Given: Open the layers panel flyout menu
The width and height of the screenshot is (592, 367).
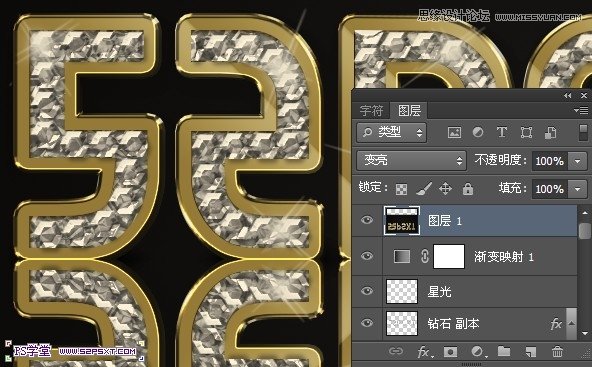Looking at the screenshot, I should pyautogui.click(x=581, y=110).
